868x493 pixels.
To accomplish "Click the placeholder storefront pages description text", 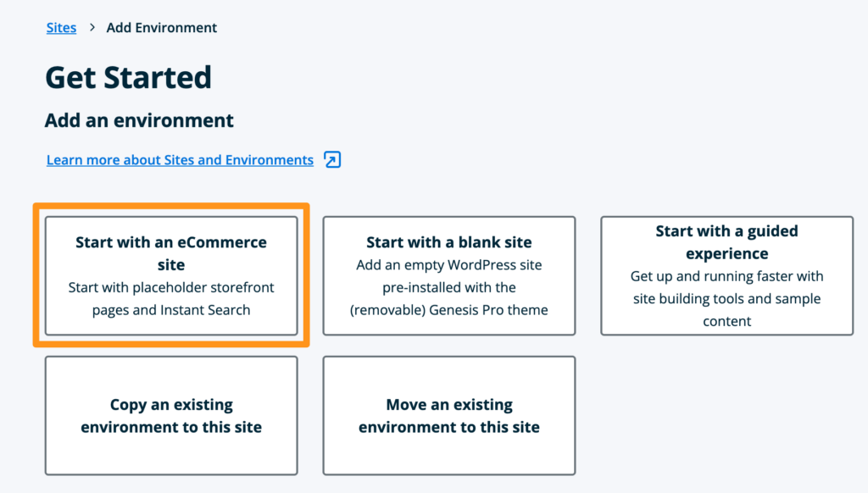I will [171, 298].
